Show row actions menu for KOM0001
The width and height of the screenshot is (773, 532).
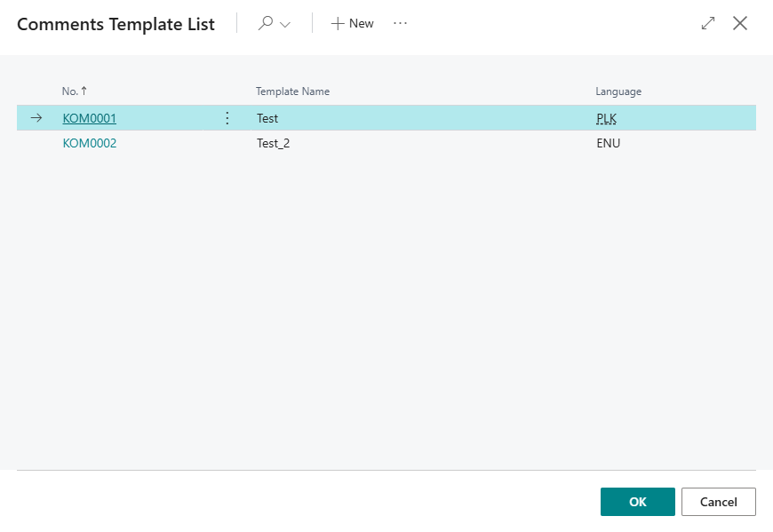227,118
